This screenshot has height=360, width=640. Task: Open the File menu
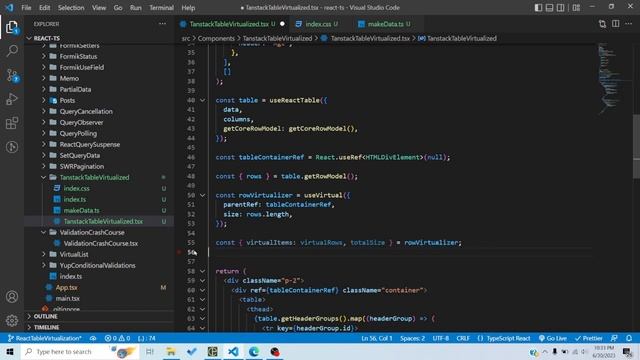pyautogui.click(x=26, y=8)
